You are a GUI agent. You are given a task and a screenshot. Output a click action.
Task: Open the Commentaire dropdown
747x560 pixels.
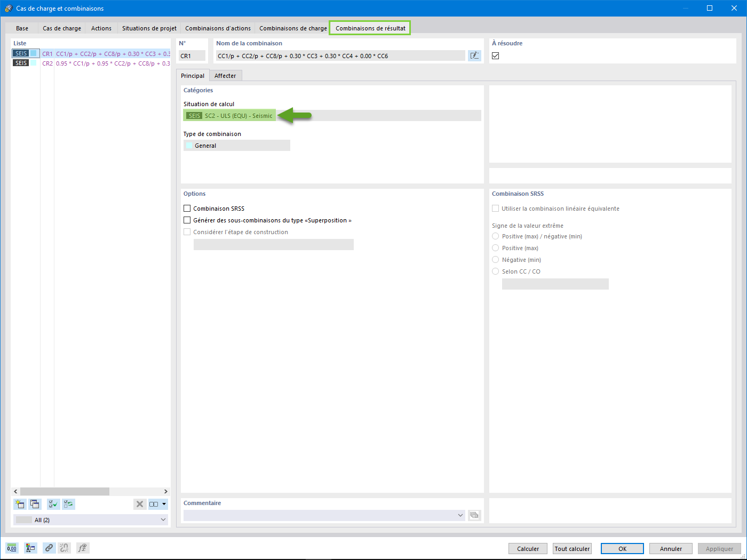460,515
